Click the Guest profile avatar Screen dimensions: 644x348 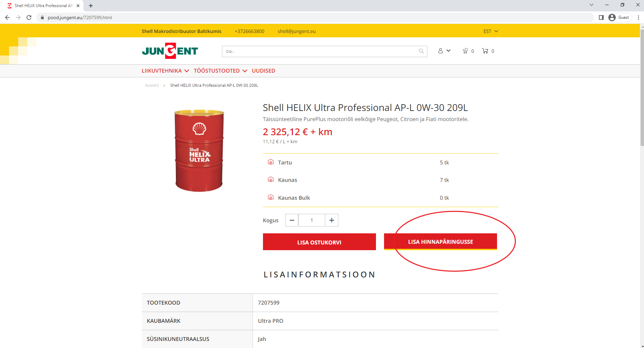[612, 17]
